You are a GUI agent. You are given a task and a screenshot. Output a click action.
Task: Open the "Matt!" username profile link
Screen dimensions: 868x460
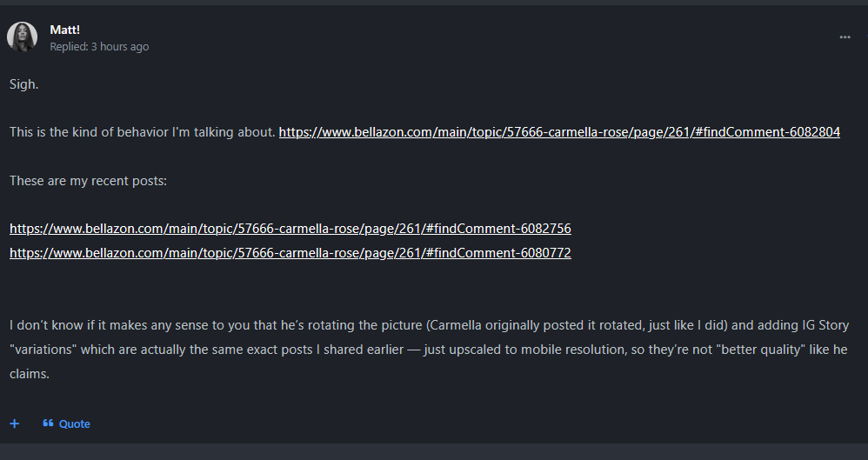pyautogui.click(x=65, y=30)
